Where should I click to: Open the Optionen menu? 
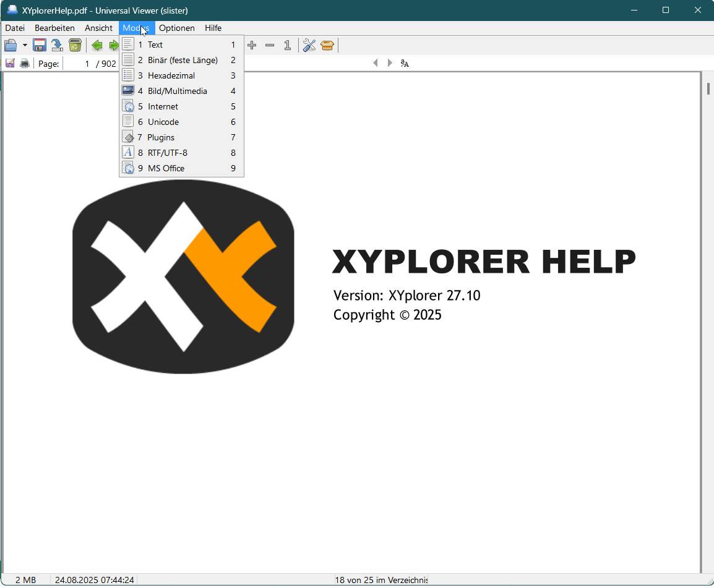[x=176, y=28]
